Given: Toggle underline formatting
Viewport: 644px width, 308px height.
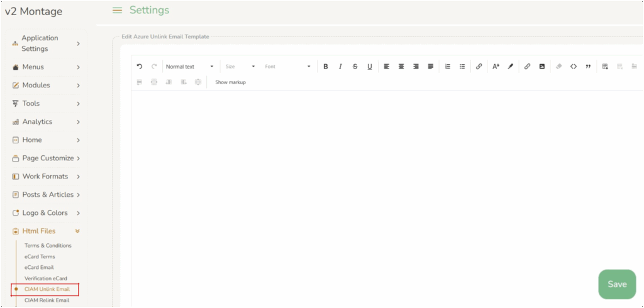Looking at the screenshot, I should [x=369, y=67].
